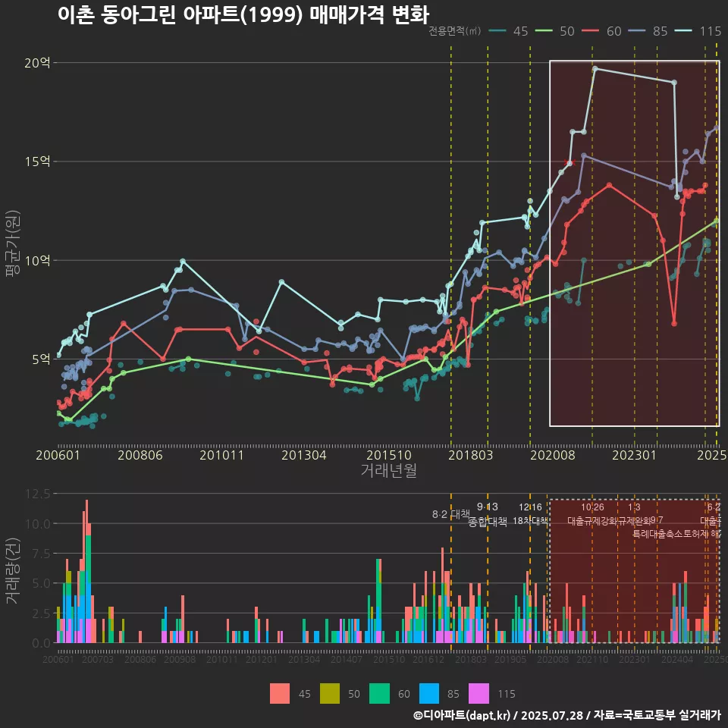Click the 거래년월 axis title
The image size is (728, 728).
pos(389,470)
